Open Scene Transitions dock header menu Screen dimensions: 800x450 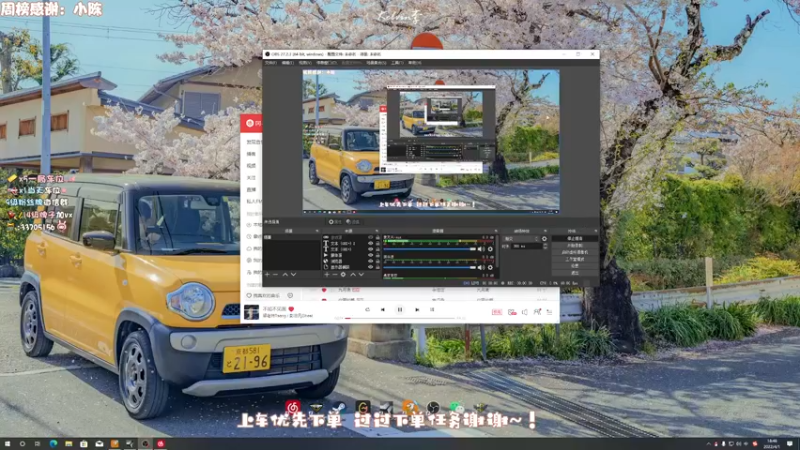coord(545,231)
